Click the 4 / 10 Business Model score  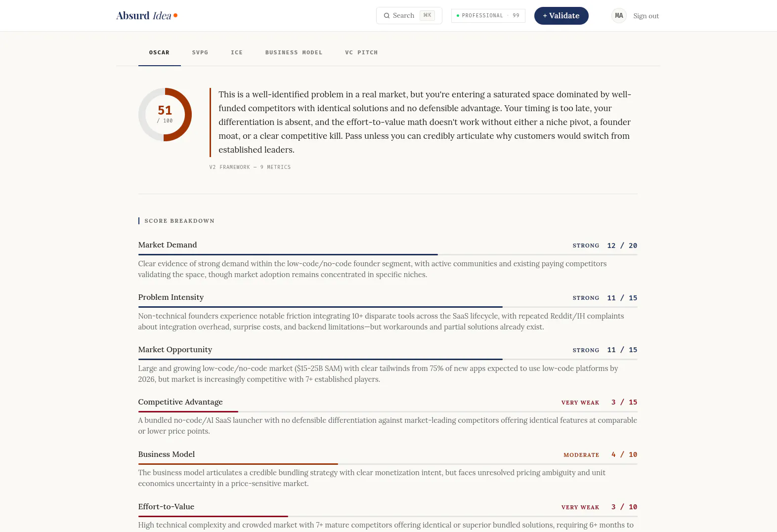coord(624,454)
